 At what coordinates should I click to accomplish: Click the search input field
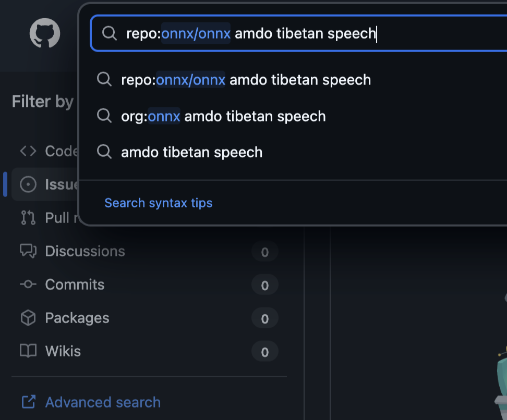(x=313, y=33)
